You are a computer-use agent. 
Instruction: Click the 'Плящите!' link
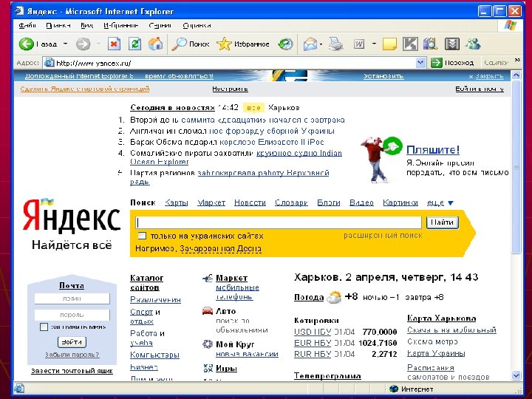[433, 149]
